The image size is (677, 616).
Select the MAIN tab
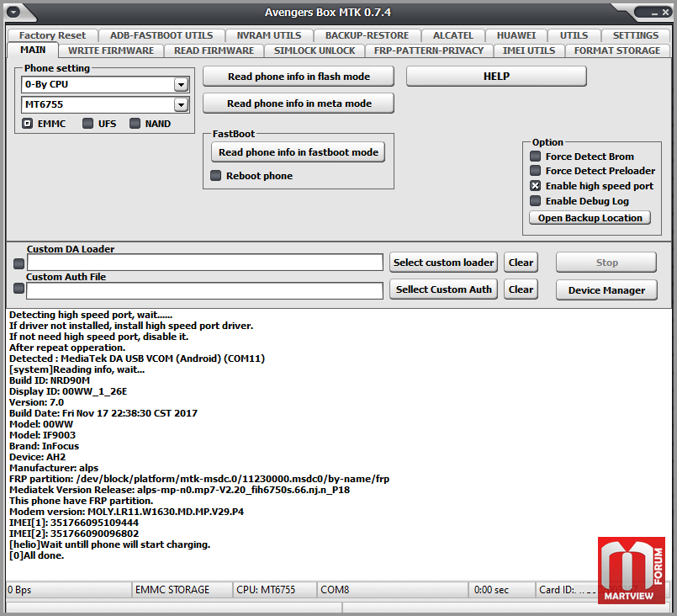tap(33, 50)
